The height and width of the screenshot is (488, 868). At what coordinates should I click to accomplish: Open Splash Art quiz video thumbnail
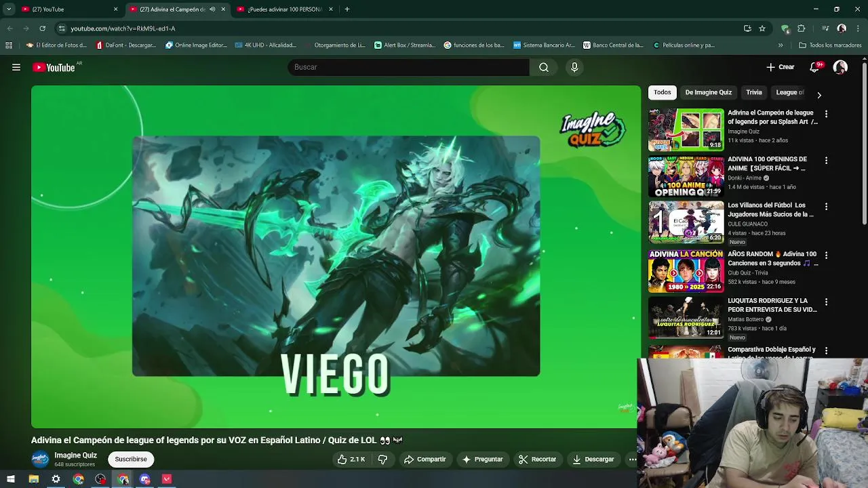686,129
